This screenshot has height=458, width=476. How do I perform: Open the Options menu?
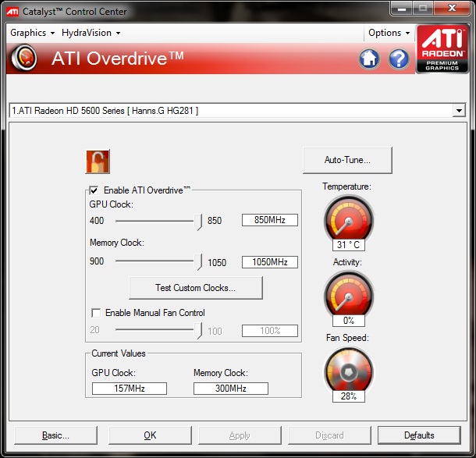pyautogui.click(x=389, y=33)
